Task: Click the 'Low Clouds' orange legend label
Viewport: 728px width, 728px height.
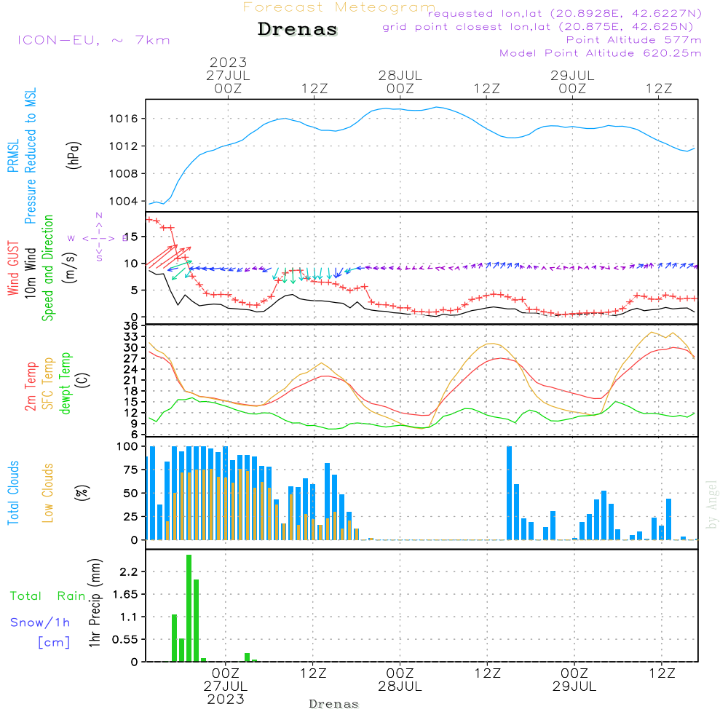Action: pos(48,493)
